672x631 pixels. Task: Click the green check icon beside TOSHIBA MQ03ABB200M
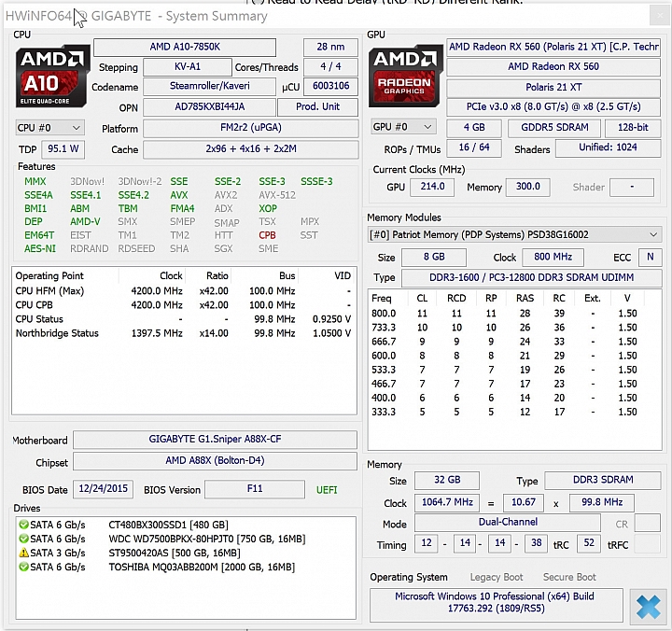(23, 567)
